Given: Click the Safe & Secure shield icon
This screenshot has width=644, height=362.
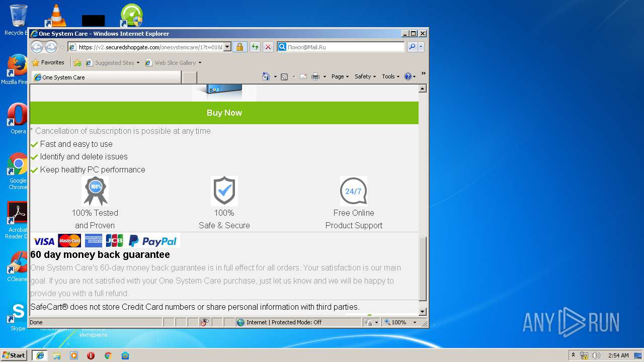Looking at the screenshot, I should [x=224, y=190].
